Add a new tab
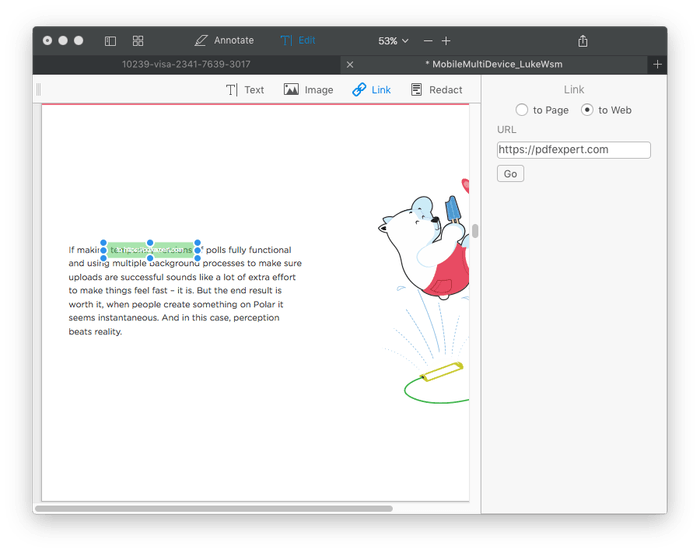 pyautogui.click(x=657, y=65)
